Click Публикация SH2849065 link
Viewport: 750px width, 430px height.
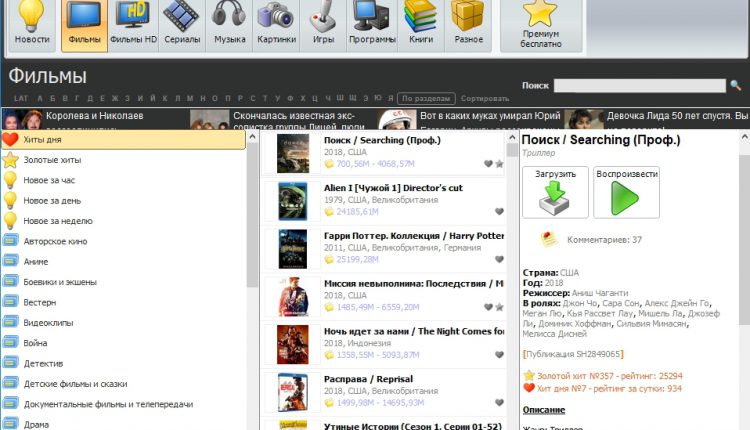573,354
